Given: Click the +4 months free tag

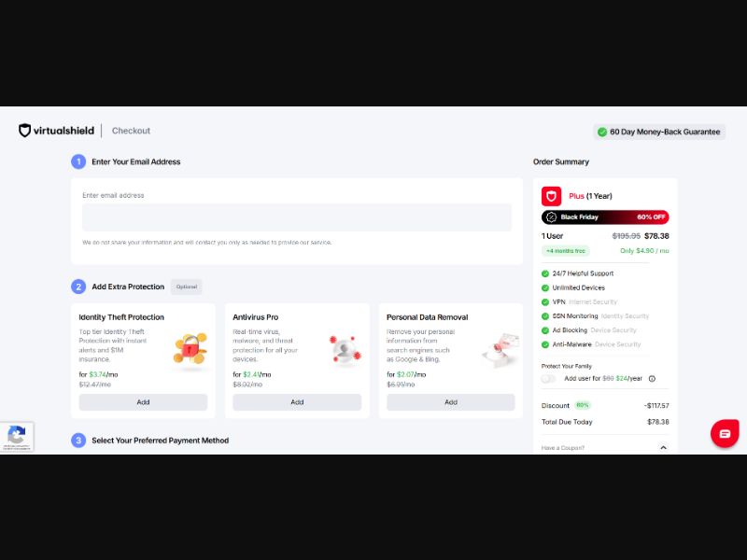Looking at the screenshot, I should (566, 251).
